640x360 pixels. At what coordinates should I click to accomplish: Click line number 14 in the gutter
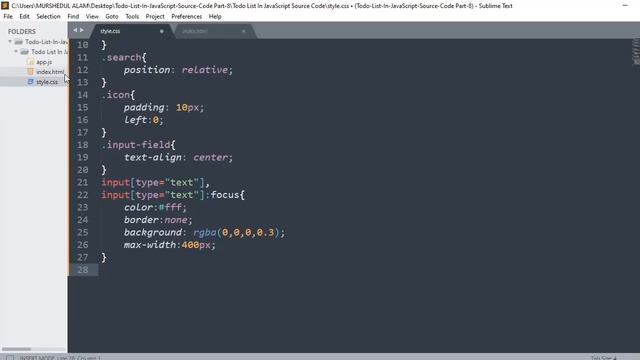tap(82, 95)
